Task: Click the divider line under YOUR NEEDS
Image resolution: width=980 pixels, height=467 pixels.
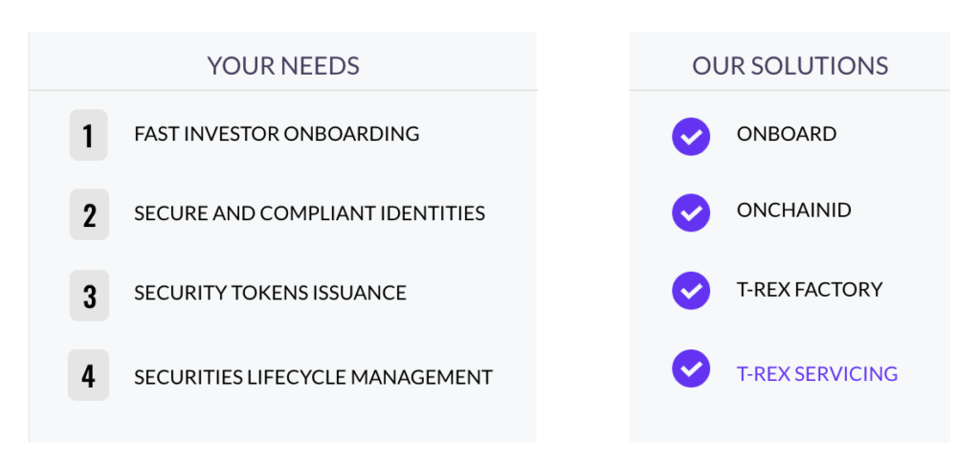Action: pyautogui.click(x=282, y=90)
